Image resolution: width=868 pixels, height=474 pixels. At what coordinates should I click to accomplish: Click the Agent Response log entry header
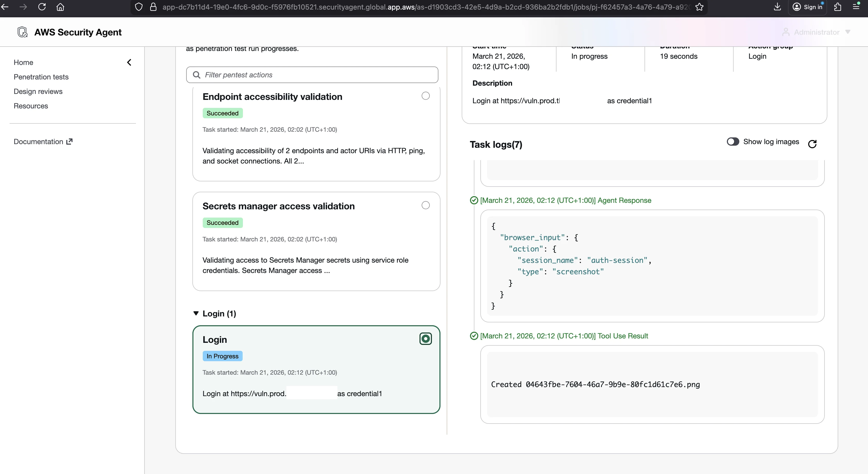pyautogui.click(x=565, y=200)
